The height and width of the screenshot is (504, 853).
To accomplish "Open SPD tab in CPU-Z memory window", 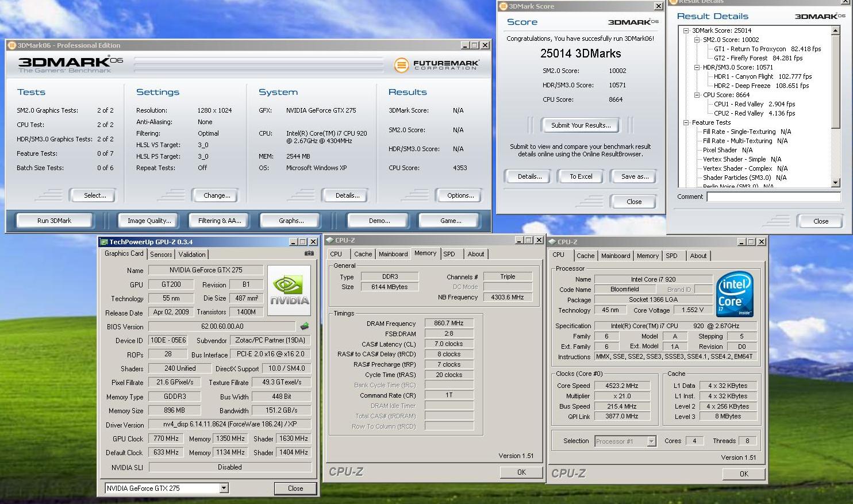I will 449,254.
